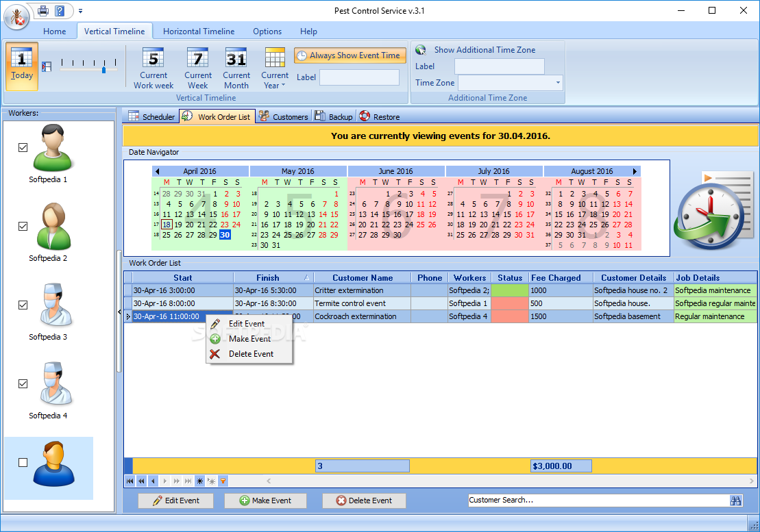Viewport: 760px width, 532px height.
Task: Go to prior page navigator button
Action: 142,481
